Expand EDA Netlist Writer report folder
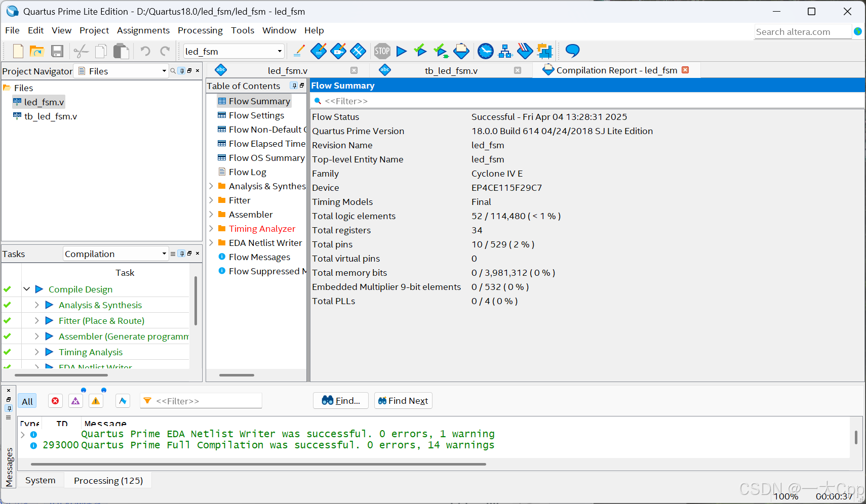This screenshot has width=866, height=504. coord(211,242)
